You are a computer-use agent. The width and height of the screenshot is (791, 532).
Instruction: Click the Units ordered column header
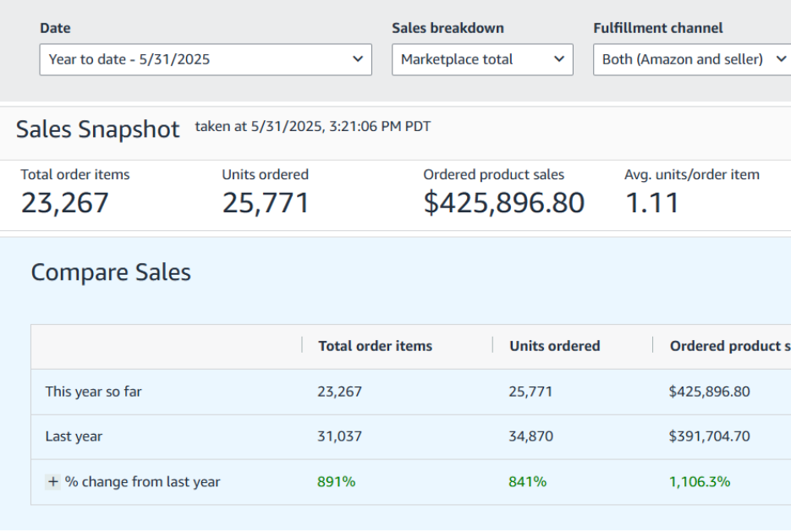pyautogui.click(x=554, y=346)
